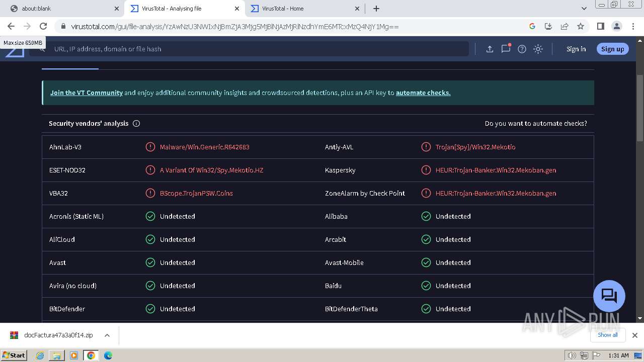Select A Variant Of Win32/Spy.Mekotio.HZ text
Image resolution: width=644 pixels, height=362 pixels.
pos(212,170)
